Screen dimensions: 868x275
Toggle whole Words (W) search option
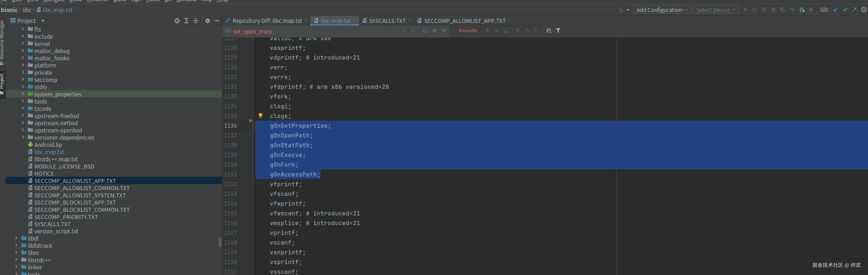(434, 31)
